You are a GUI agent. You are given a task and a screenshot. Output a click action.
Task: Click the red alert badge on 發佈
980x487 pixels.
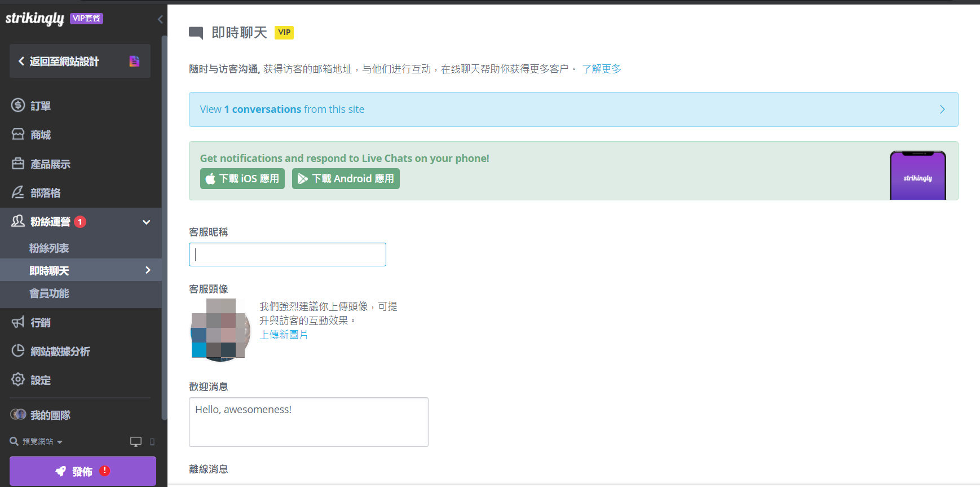tap(105, 471)
